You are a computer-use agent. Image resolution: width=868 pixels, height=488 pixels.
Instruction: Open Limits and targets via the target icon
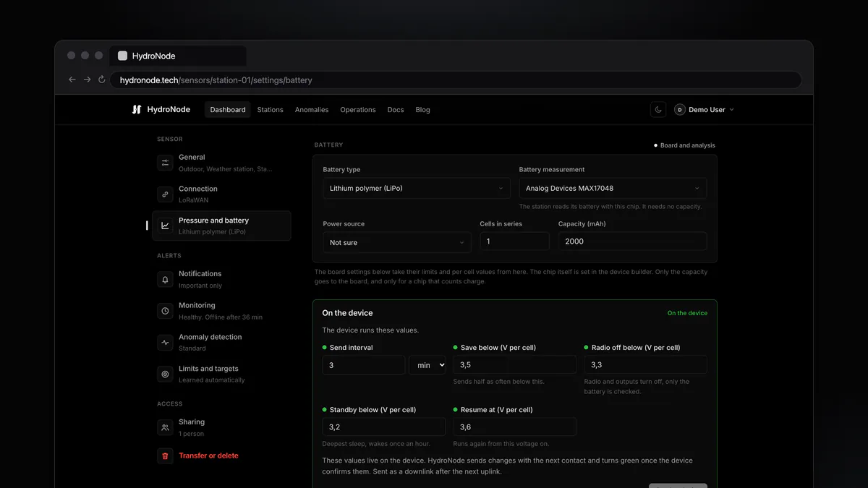pos(165,374)
